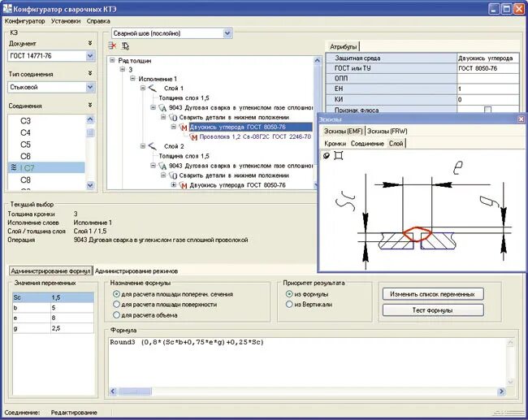The image size is (528, 420).
Task: Select Толщина слоя 1,5 under Слой 2
Action: coord(184,156)
